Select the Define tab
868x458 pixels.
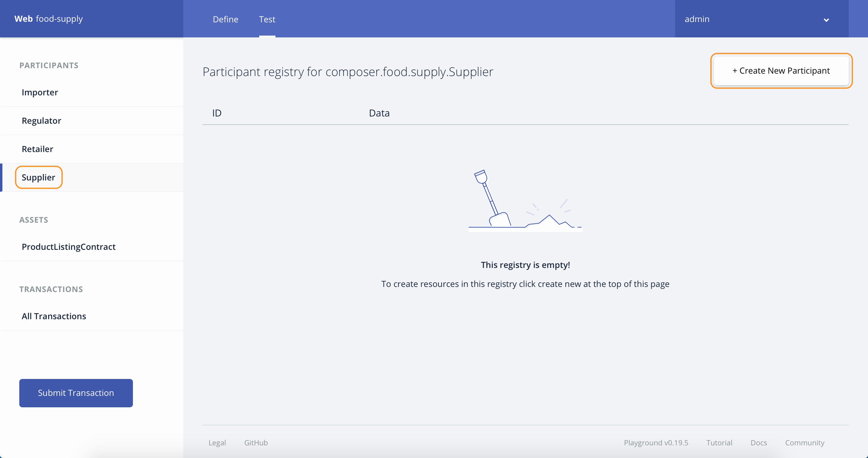pos(226,19)
